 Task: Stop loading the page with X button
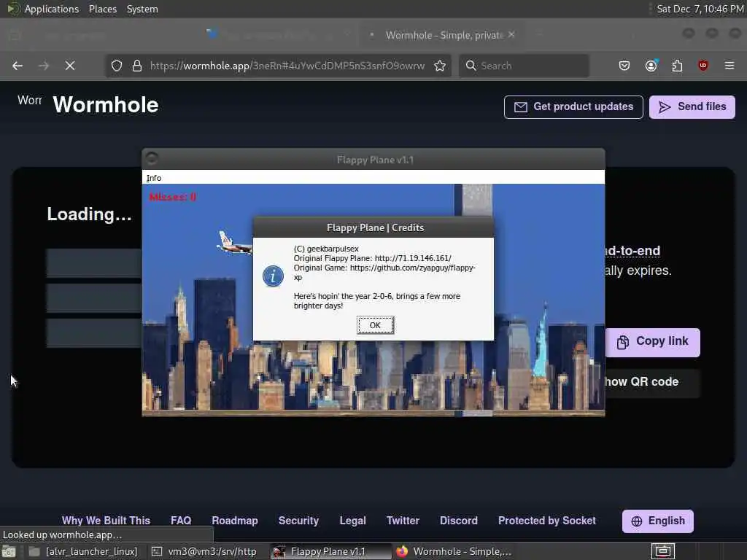pyautogui.click(x=70, y=66)
